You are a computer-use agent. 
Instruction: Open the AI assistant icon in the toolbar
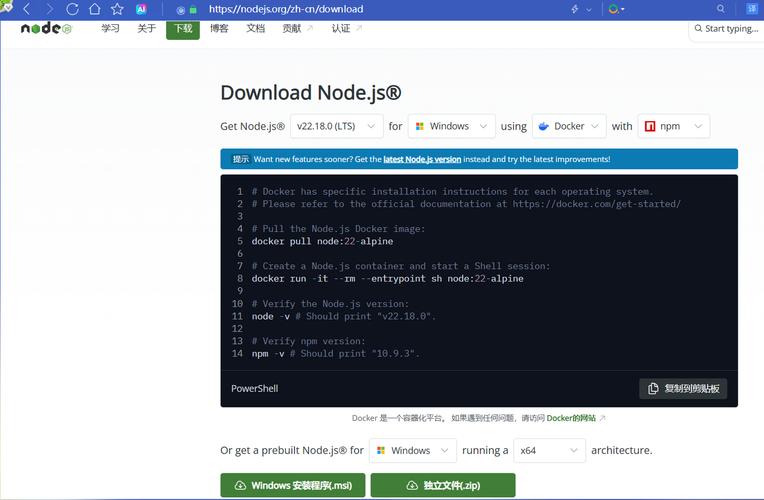[141, 9]
